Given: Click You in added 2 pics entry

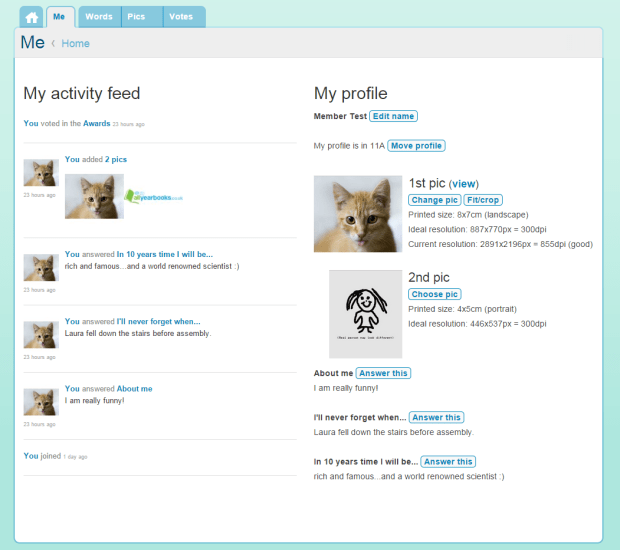Looking at the screenshot, I should (x=72, y=159).
